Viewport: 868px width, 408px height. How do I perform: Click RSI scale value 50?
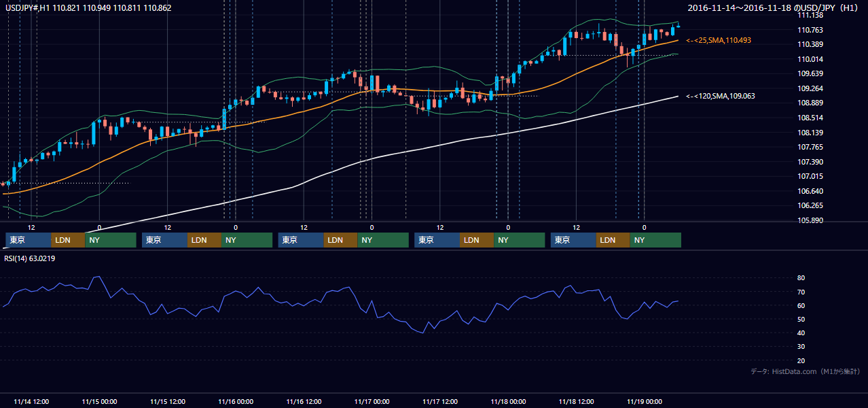pyautogui.click(x=801, y=319)
